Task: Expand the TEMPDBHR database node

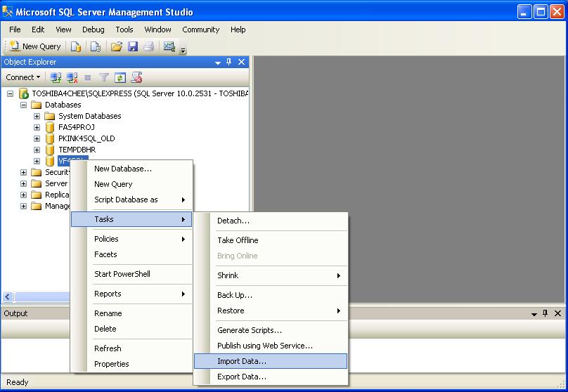Action: pyautogui.click(x=37, y=150)
